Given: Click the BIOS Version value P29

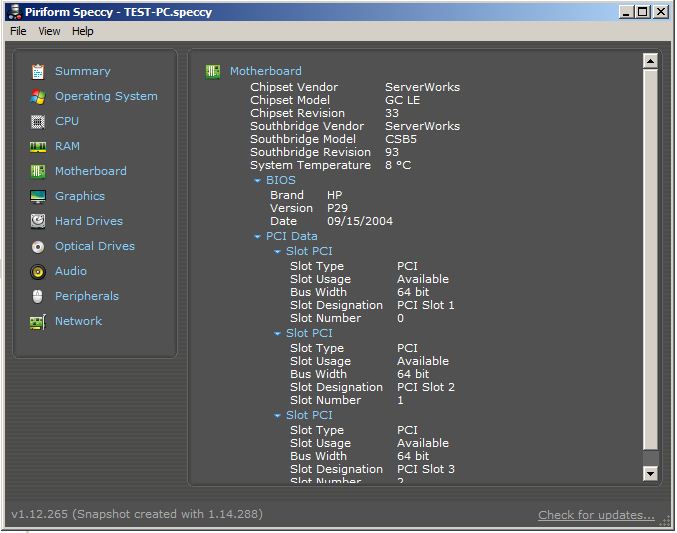Looking at the screenshot, I should (337, 208).
